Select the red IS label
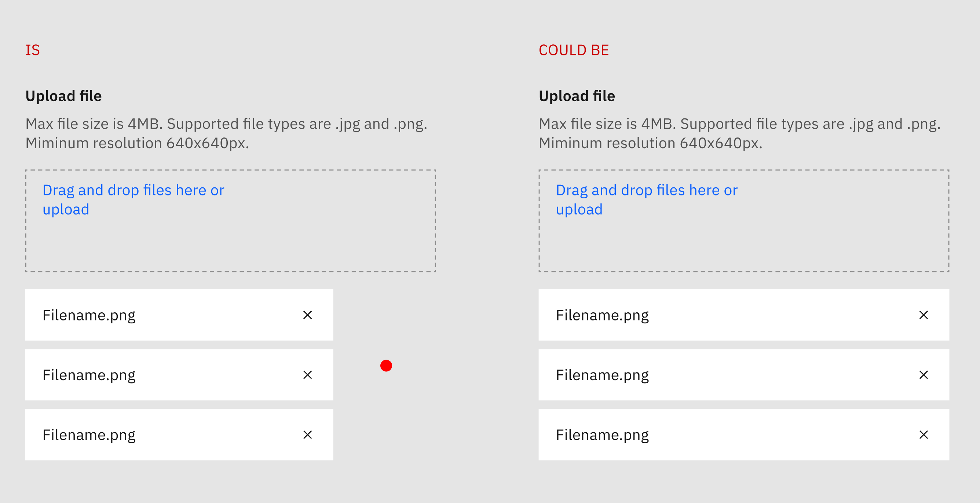This screenshot has height=503, width=980. pos(33,50)
